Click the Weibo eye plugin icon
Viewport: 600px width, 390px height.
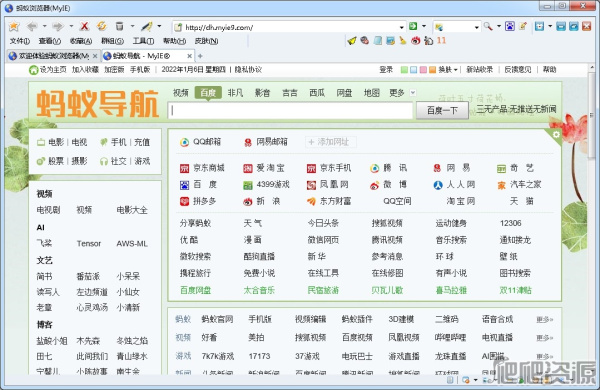click(416, 41)
